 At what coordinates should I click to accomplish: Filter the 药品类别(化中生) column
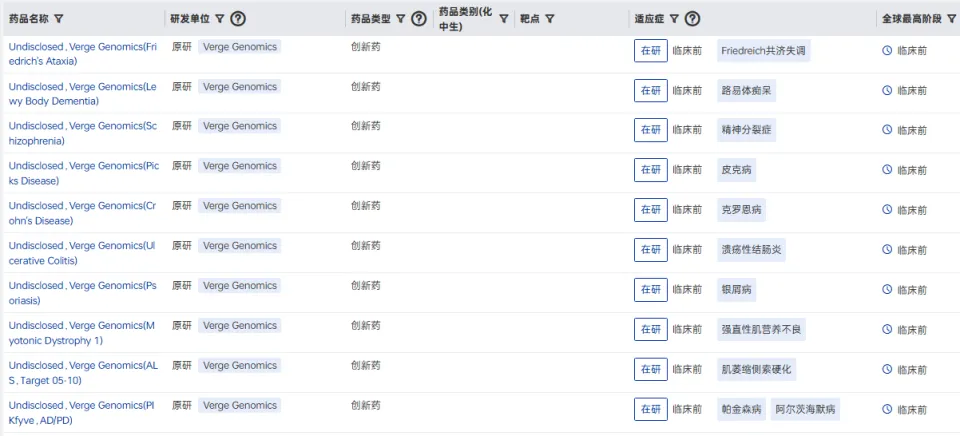[504, 19]
